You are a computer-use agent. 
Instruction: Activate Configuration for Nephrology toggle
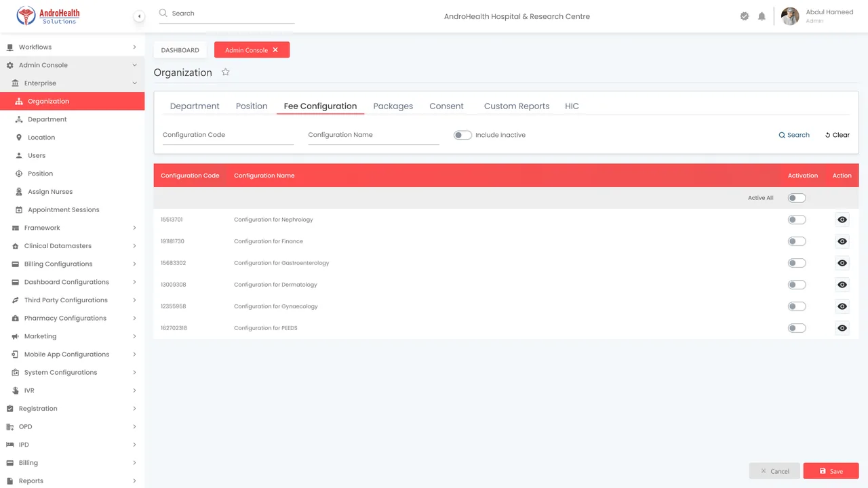tap(797, 220)
